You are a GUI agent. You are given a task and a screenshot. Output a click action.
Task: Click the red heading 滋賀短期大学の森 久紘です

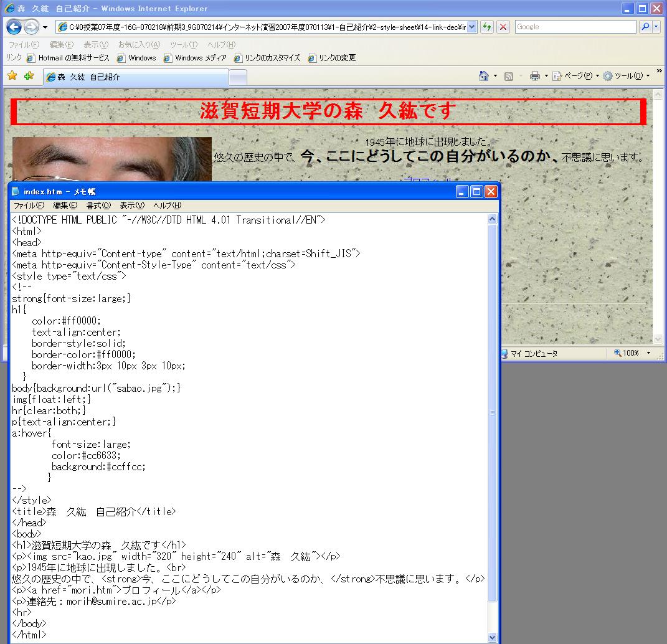(x=328, y=111)
